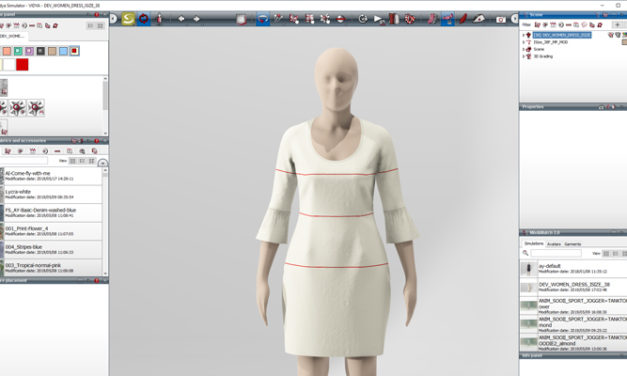The width and height of the screenshot is (627, 376).
Task: Expand the second Scene tree node
Action: [523, 42]
